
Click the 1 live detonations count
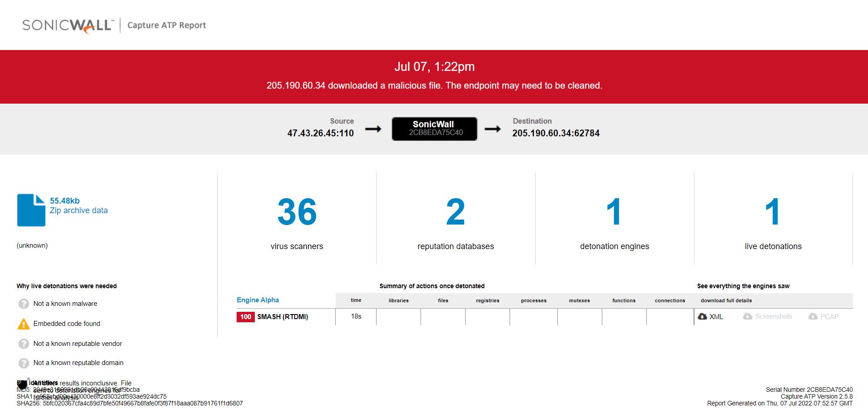[773, 212]
